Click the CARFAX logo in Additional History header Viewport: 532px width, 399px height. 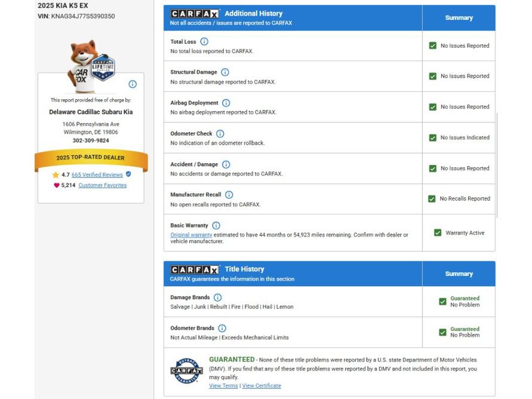195,14
